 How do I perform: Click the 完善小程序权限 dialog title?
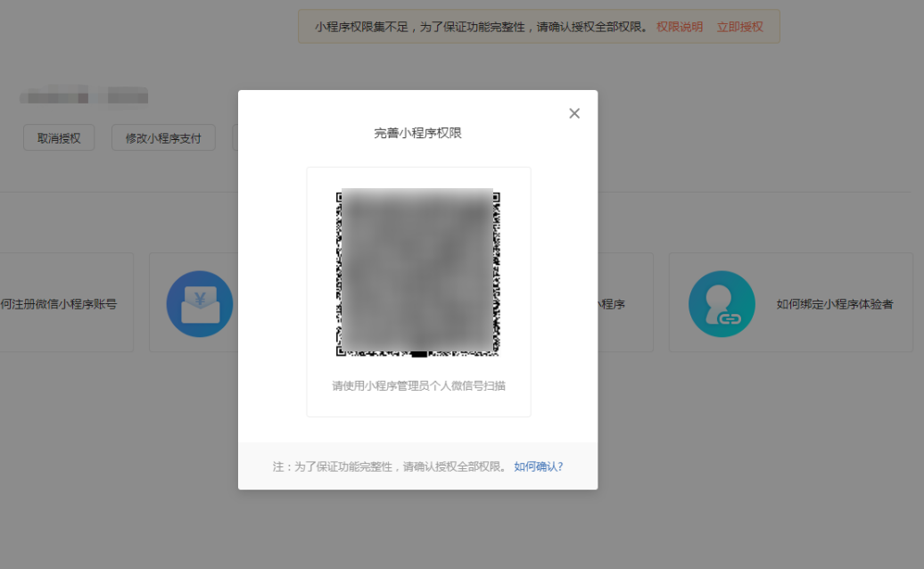(417, 133)
